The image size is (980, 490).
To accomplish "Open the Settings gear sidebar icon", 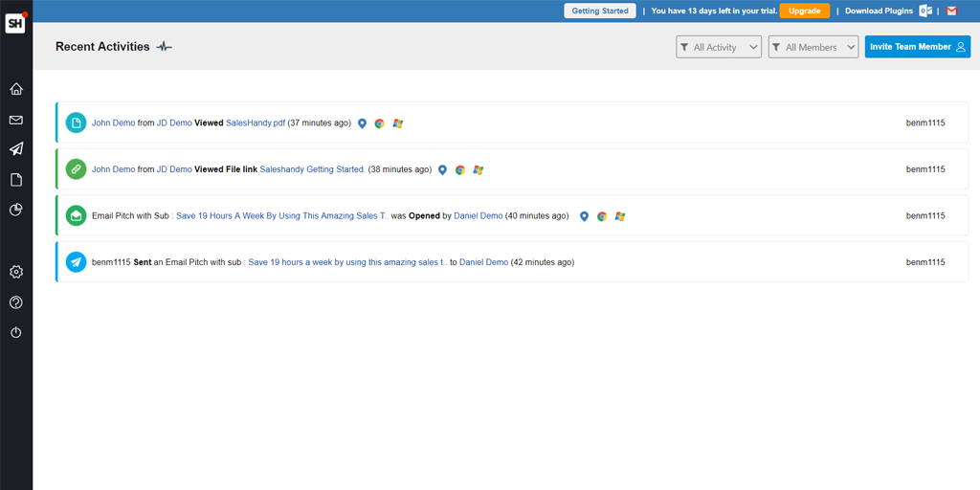I will (16, 272).
